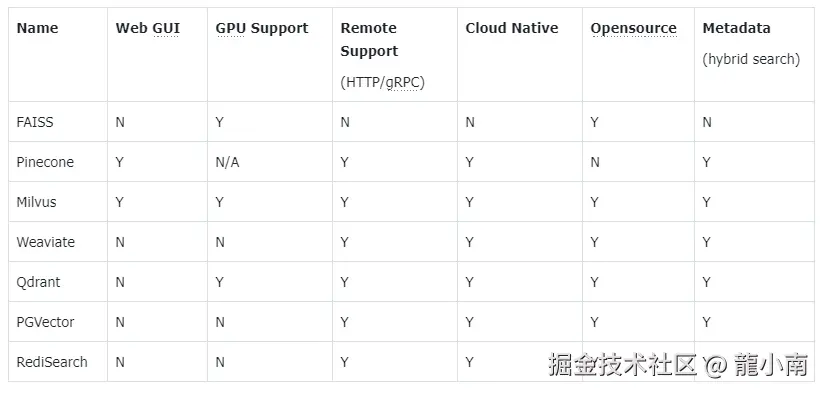823x393 pixels.
Task: Click the PGVector name cell
Action: click(x=45, y=322)
